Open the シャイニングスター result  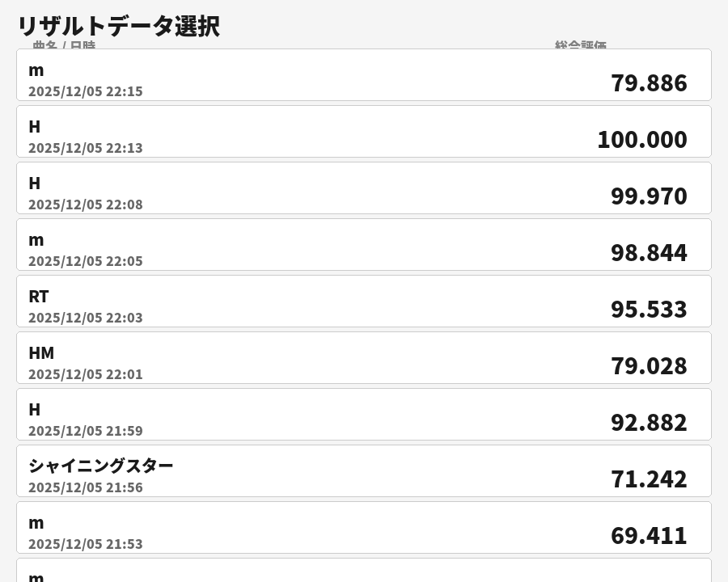point(364,471)
